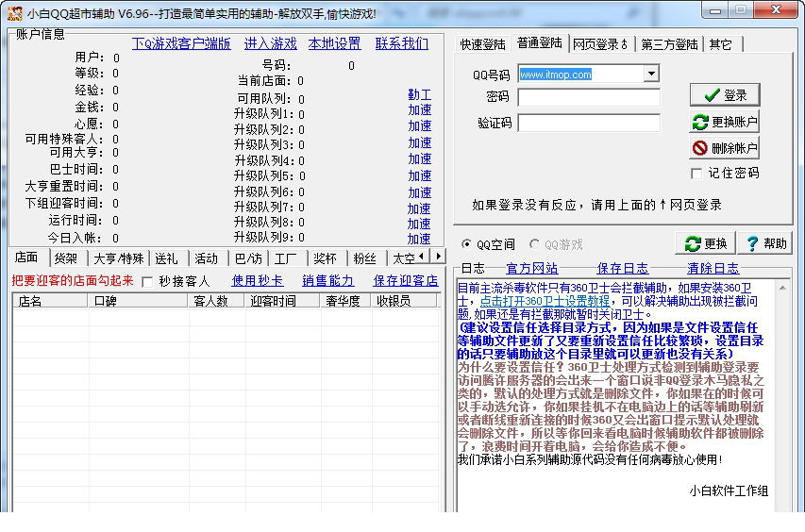805x532 pixels.
Task: Click 加速 link for 升级队列9
Action: coord(419,239)
